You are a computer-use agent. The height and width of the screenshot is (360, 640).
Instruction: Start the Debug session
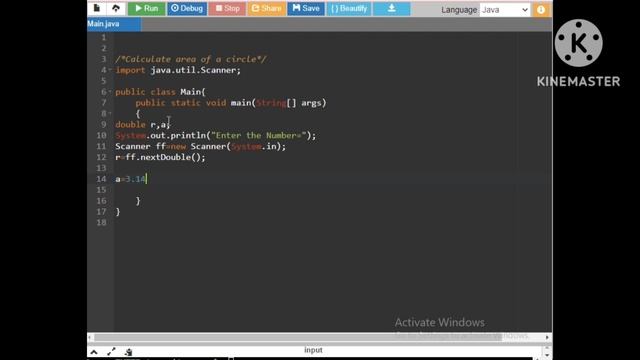[187, 9]
